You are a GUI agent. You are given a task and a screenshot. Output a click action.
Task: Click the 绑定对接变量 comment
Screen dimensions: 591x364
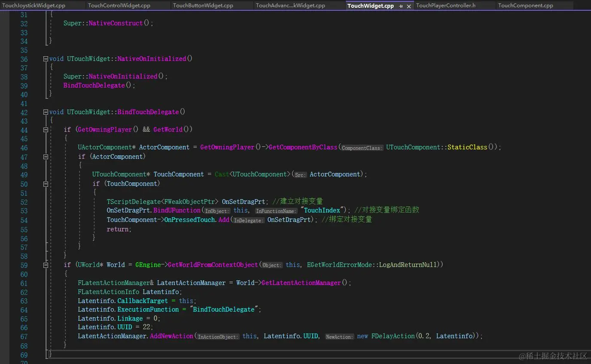[347, 219]
